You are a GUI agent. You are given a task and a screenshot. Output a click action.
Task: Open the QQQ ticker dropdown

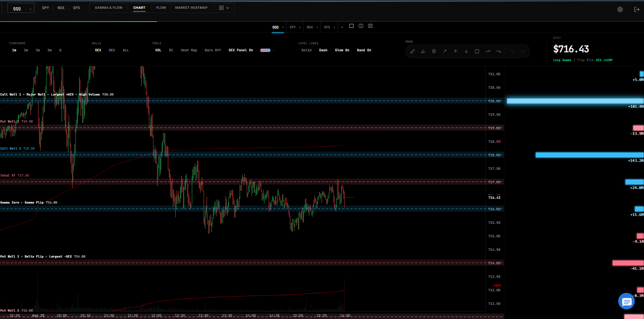21,8
